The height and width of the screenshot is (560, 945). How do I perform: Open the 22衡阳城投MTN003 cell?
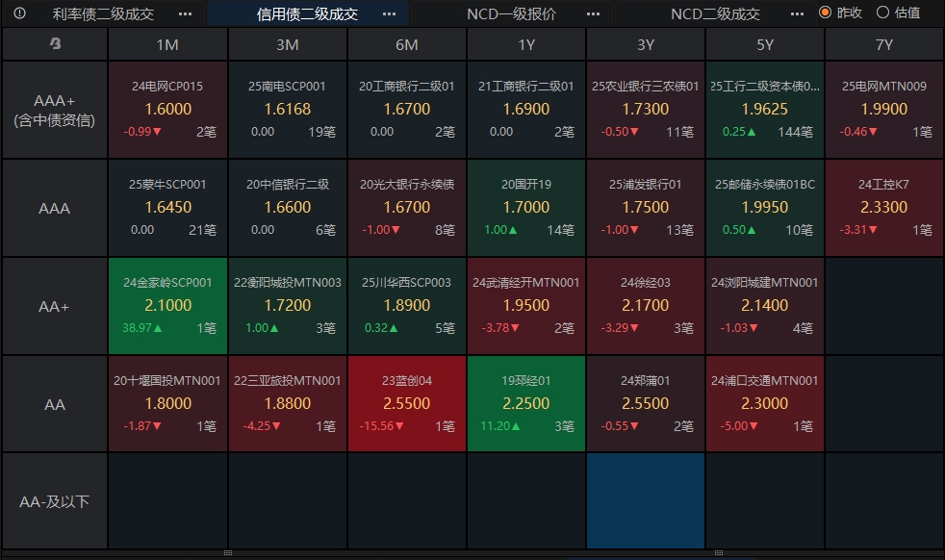pyautogui.click(x=288, y=306)
